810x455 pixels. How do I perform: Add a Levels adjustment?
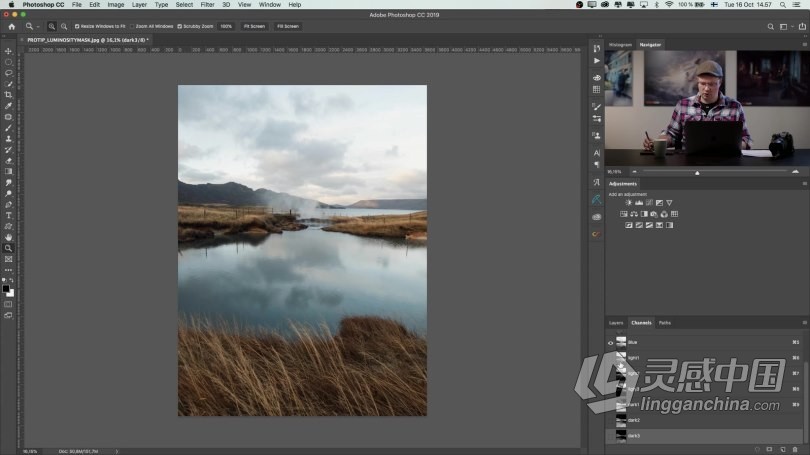coord(639,203)
